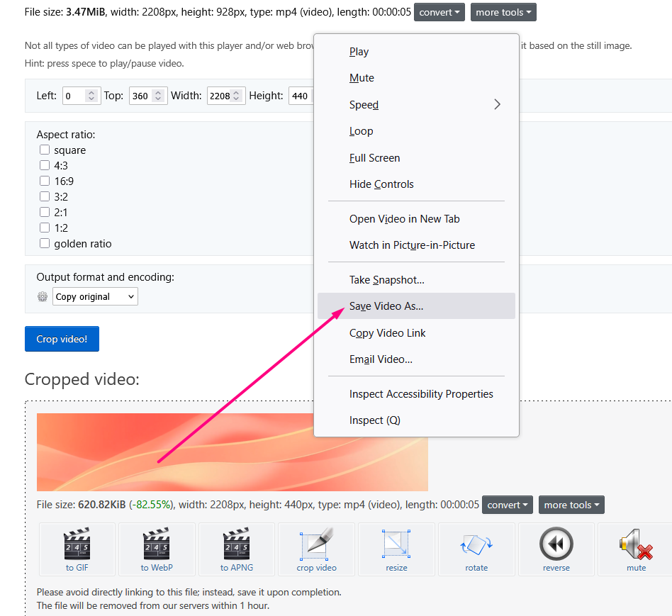672x616 pixels.
Task: Click the cropped video preview thumbnail
Action: pyautogui.click(x=177, y=452)
